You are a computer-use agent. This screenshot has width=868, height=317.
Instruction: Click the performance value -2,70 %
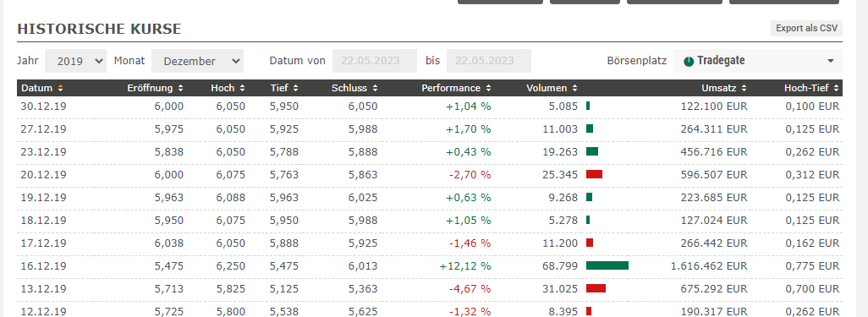click(470, 174)
